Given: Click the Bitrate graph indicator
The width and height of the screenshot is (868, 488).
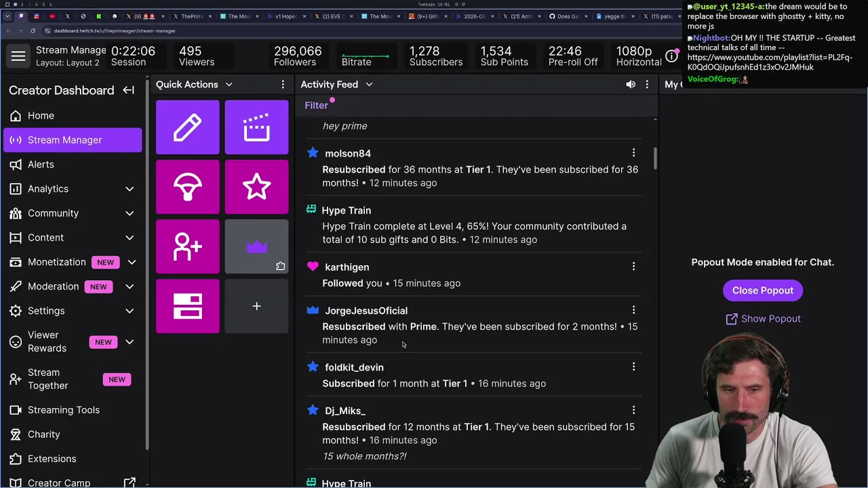Looking at the screenshot, I should [x=365, y=56].
